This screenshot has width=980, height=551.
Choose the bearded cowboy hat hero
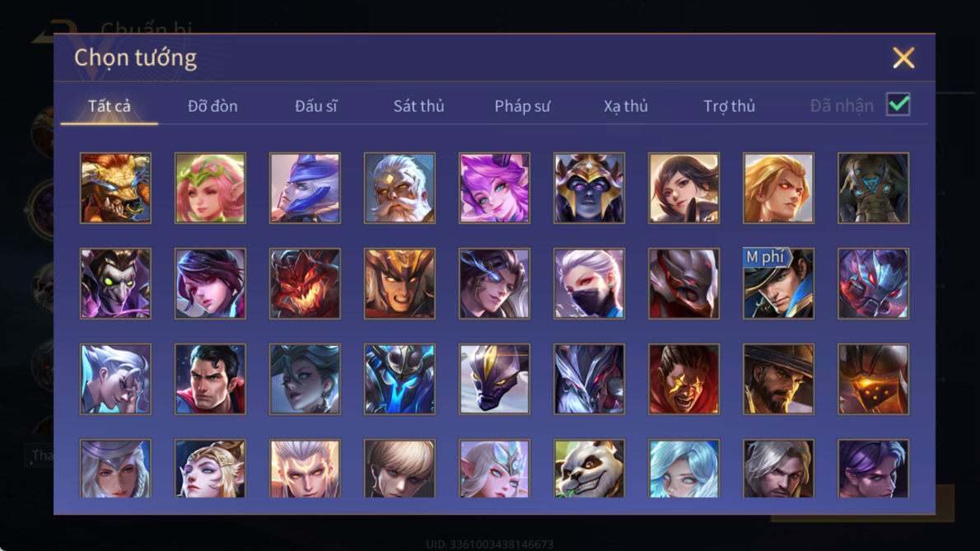pyautogui.click(x=778, y=379)
